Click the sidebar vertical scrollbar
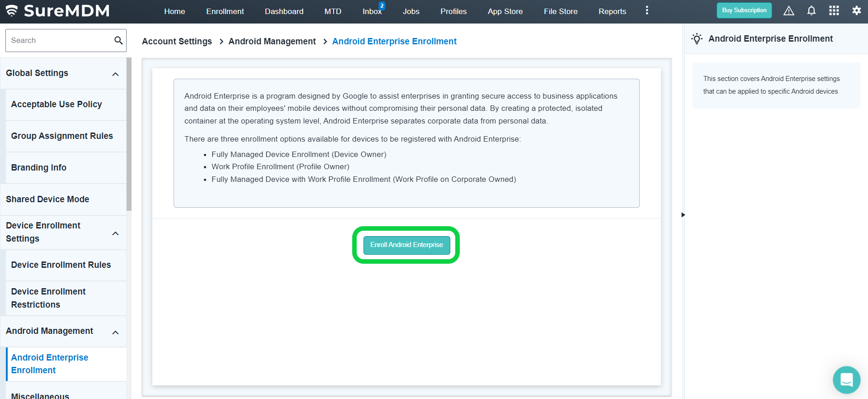Screen dimensions: 868x399 [x=129, y=134]
